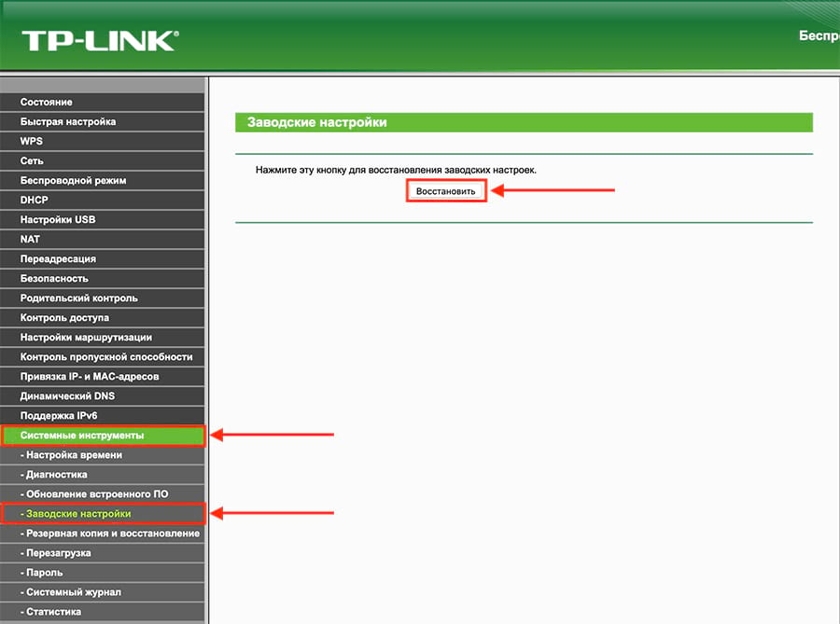Open the Состояние menu item
This screenshot has width=840, height=624.
pyautogui.click(x=103, y=103)
